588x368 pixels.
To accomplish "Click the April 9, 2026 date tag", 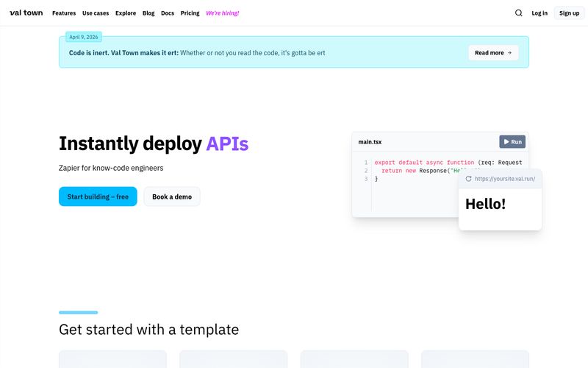I will coord(84,37).
